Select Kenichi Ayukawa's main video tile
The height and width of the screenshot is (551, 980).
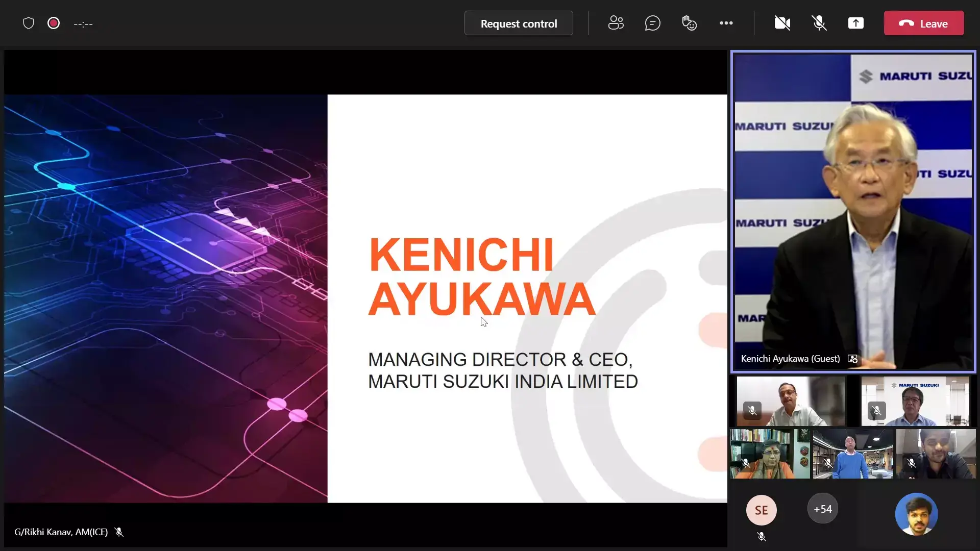pos(853,212)
